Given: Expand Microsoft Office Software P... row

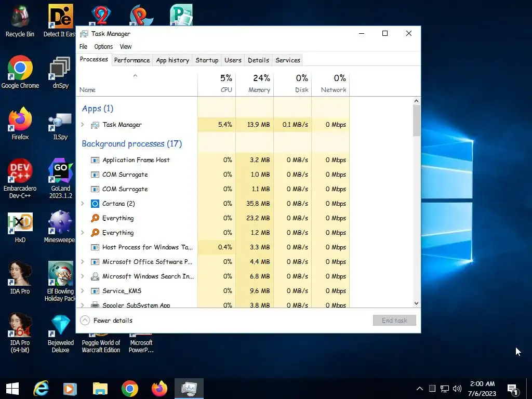Looking at the screenshot, I should (x=83, y=262).
